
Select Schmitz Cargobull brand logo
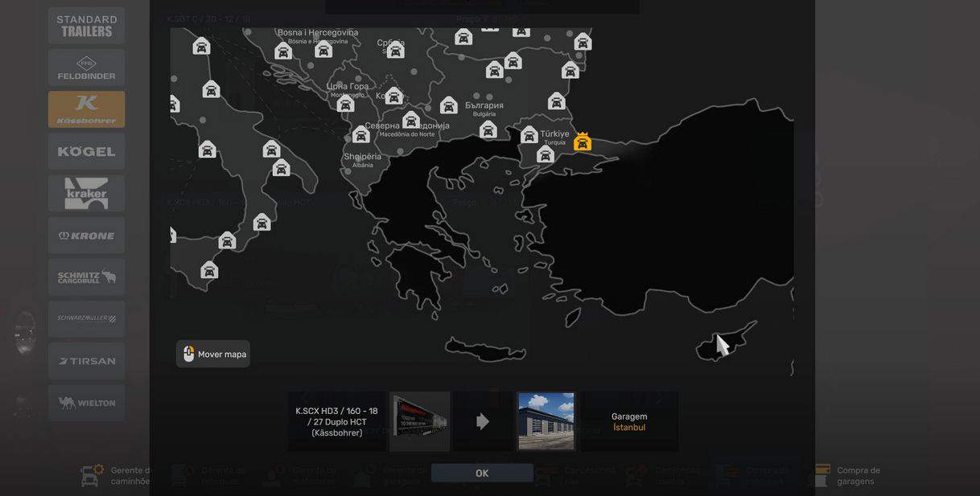(86, 277)
